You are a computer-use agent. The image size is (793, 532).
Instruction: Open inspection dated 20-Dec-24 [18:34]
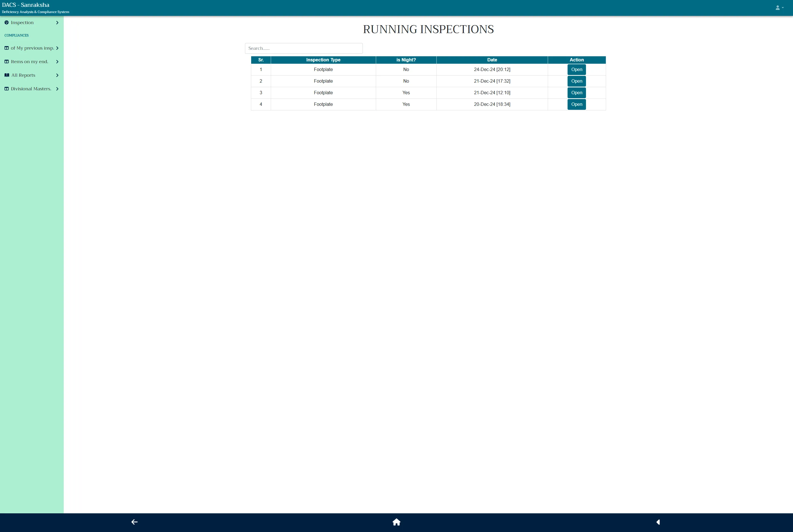click(x=576, y=104)
